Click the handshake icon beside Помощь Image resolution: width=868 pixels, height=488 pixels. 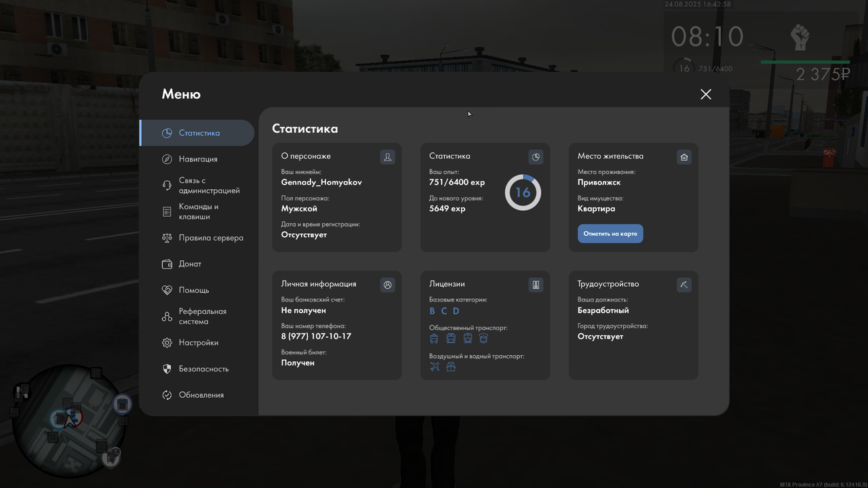[167, 290]
